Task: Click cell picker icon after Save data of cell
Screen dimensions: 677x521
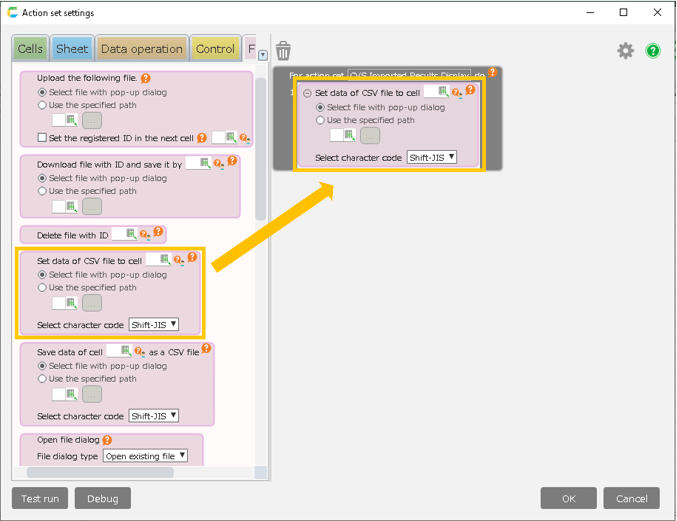Action: tap(125, 351)
